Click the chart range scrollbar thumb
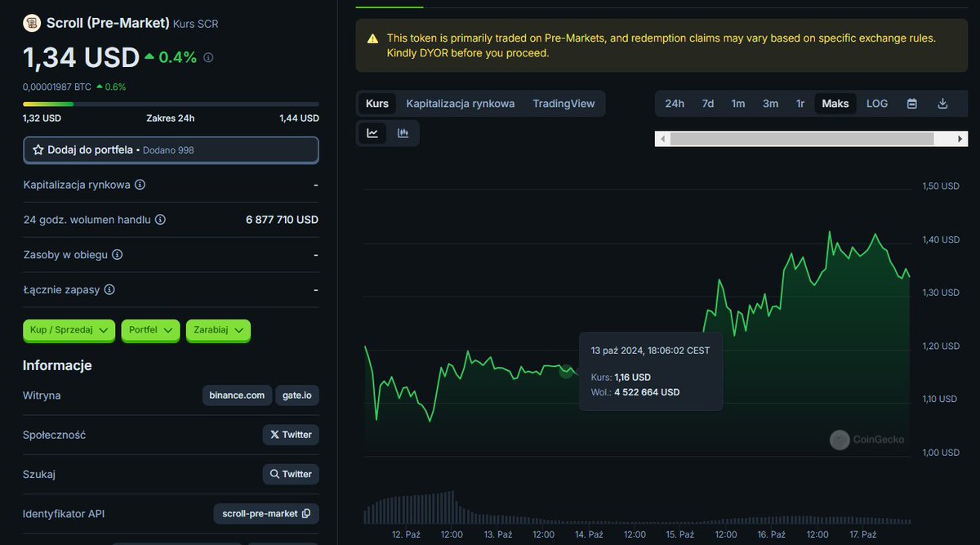This screenshot has width=980, height=545. pos(802,140)
